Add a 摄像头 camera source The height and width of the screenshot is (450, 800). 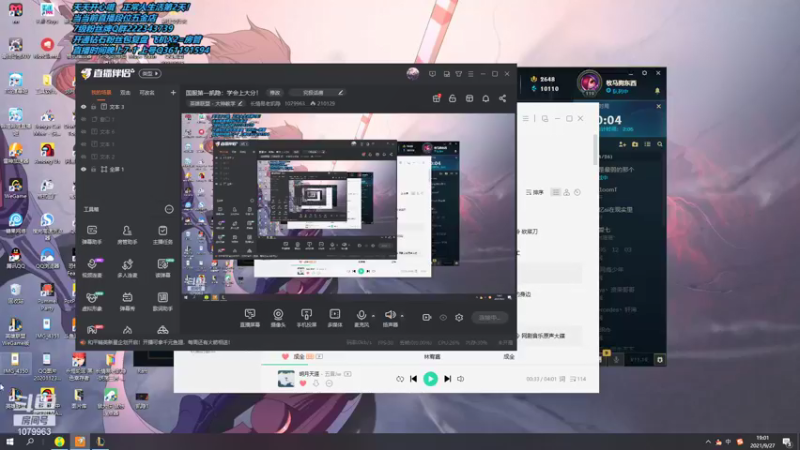point(278,317)
